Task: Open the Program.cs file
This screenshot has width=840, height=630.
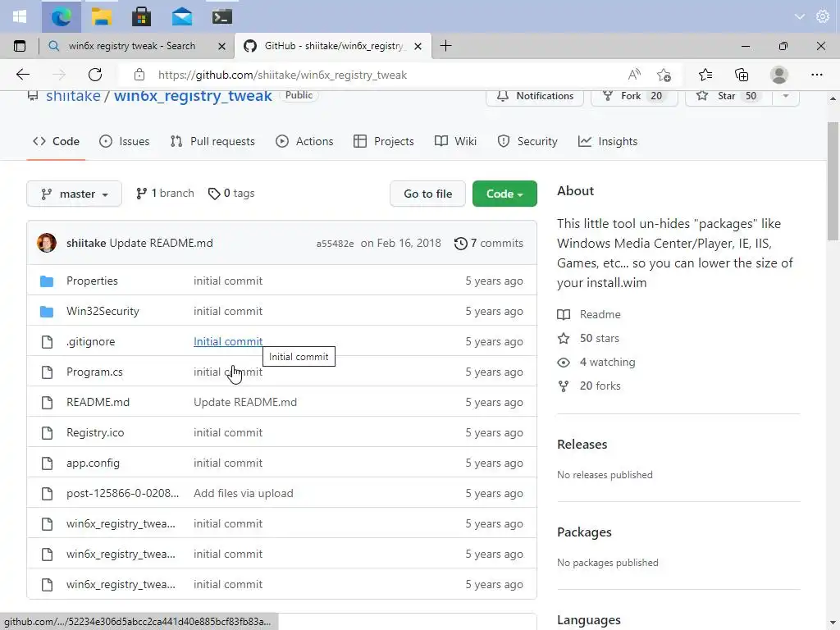Action: (x=94, y=372)
